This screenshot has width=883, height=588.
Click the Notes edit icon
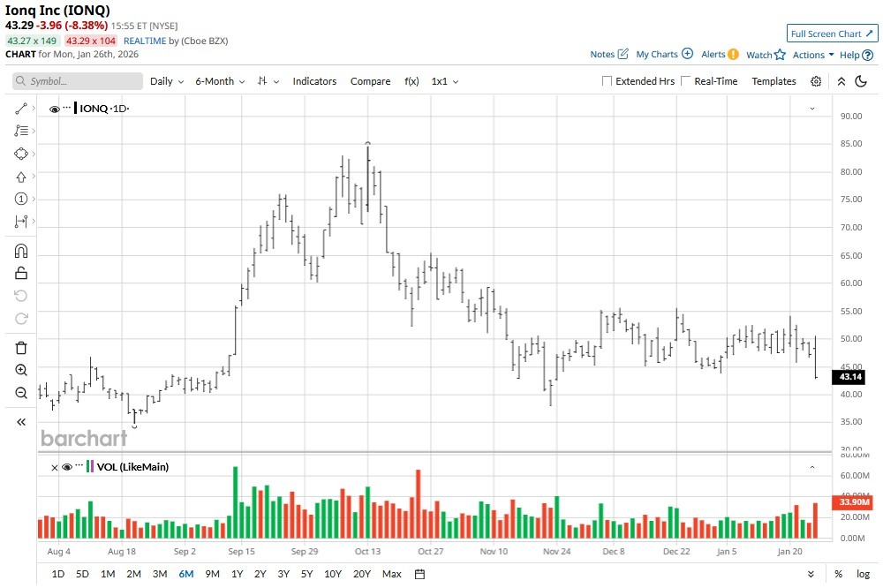click(623, 54)
